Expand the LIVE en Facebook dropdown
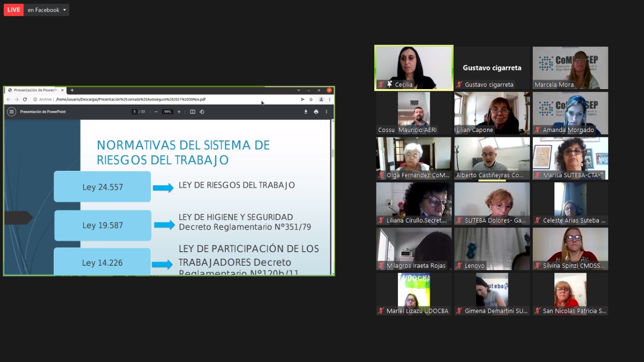Screen dimensions: 644x362 click(x=64, y=10)
